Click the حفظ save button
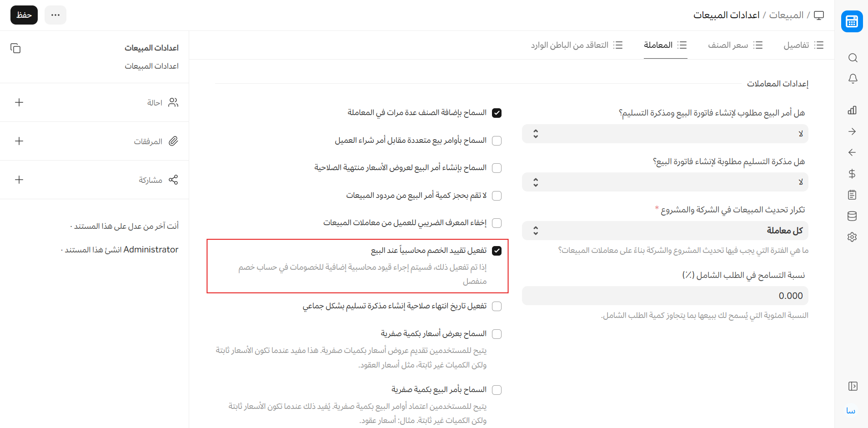Image resolution: width=868 pixels, height=428 pixels. pyautogui.click(x=24, y=15)
